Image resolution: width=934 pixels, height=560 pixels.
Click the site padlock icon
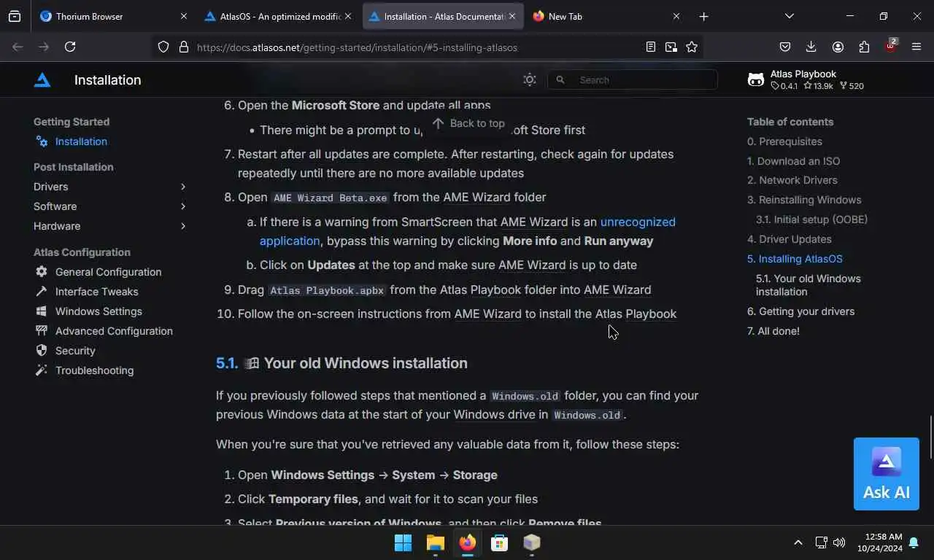[184, 47]
